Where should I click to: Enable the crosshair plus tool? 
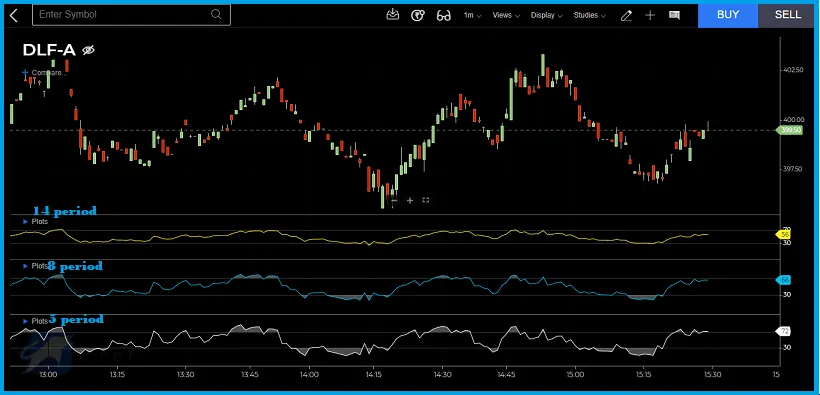point(650,15)
